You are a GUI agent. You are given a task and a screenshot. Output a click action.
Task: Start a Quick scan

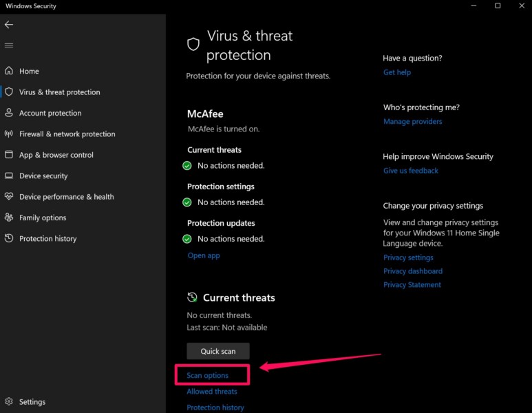(x=218, y=351)
